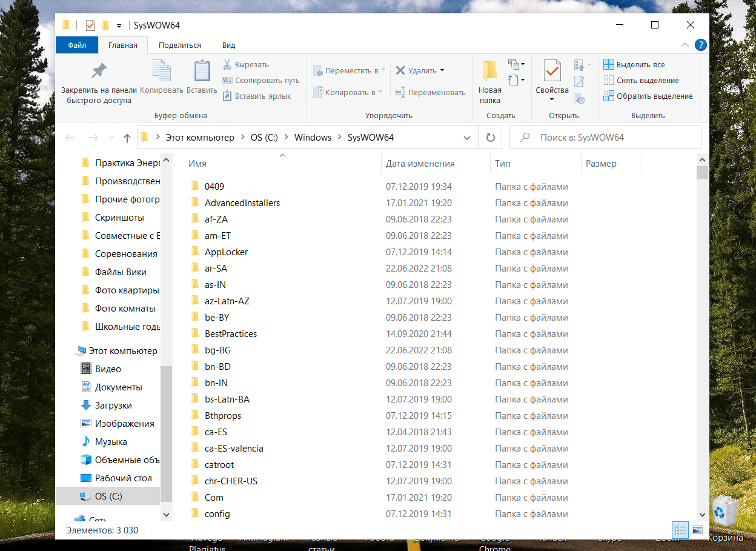Switch to the View tab
756x551 pixels.
click(228, 45)
